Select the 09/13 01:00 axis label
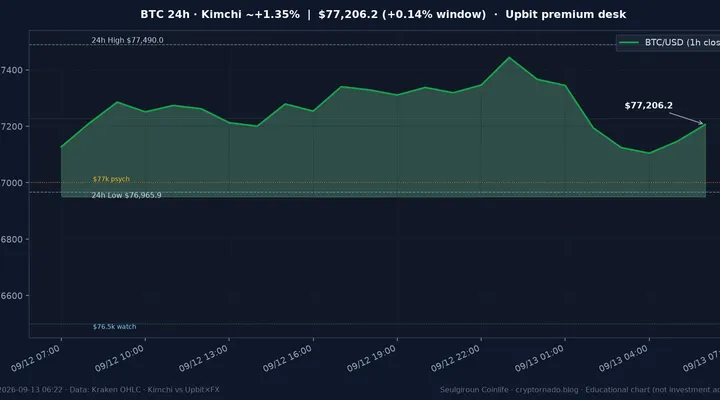This screenshot has height=400, width=720. click(539, 358)
